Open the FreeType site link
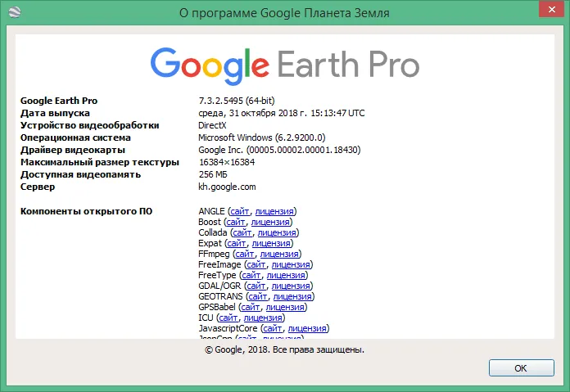The height and width of the screenshot is (392, 570). [x=251, y=275]
